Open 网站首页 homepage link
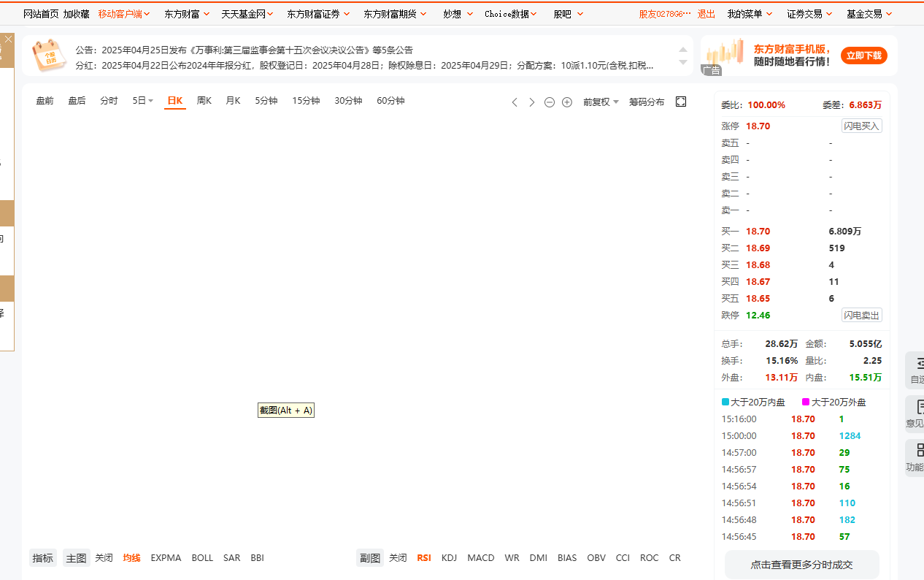This screenshot has width=924, height=580. click(41, 14)
